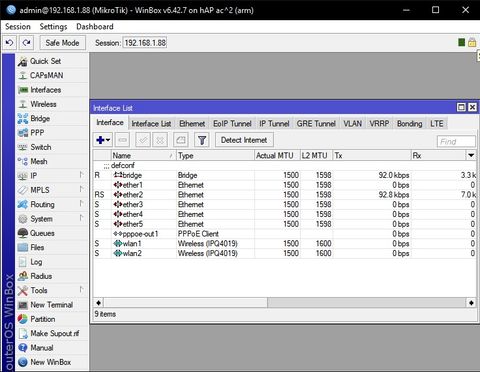This screenshot has height=372, width=480.
Task: Click the enable checkmark button
Action: [x=143, y=140]
